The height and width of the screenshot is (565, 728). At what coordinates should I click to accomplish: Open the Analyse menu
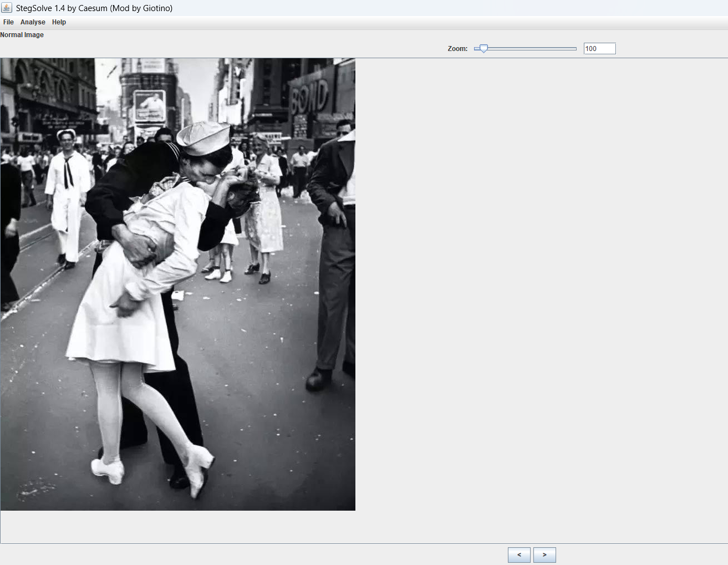coord(33,22)
